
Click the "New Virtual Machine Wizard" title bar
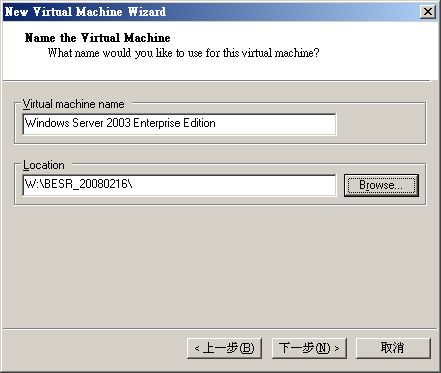(x=212, y=12)
